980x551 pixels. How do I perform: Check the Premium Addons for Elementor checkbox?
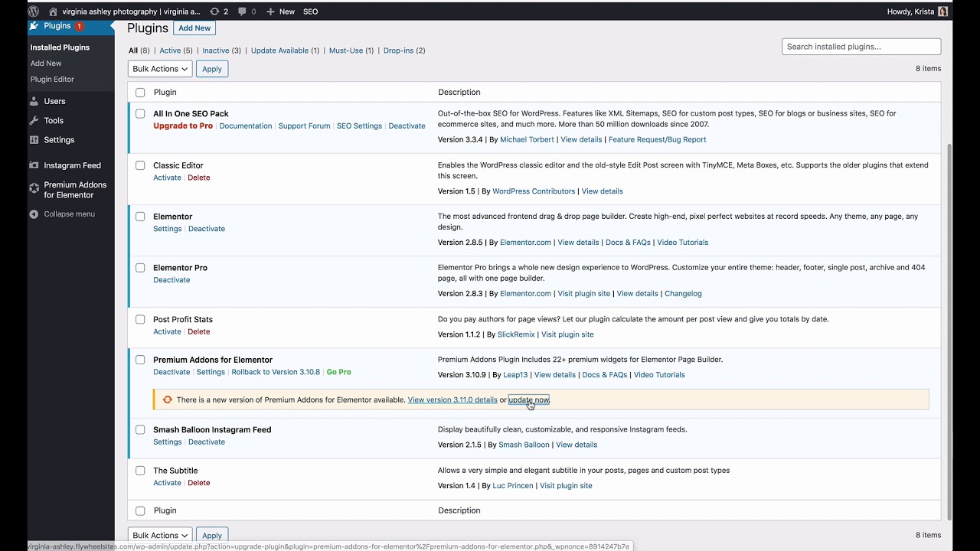(140, 360)
